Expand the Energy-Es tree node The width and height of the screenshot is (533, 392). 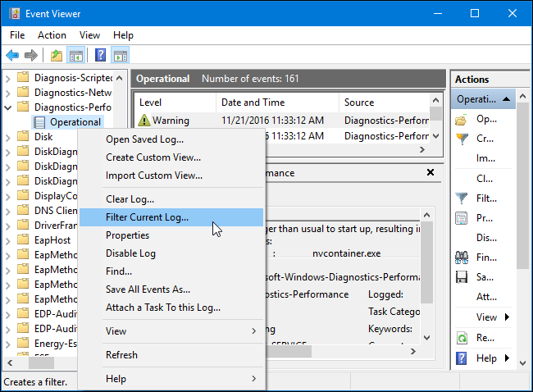point(8,344)
